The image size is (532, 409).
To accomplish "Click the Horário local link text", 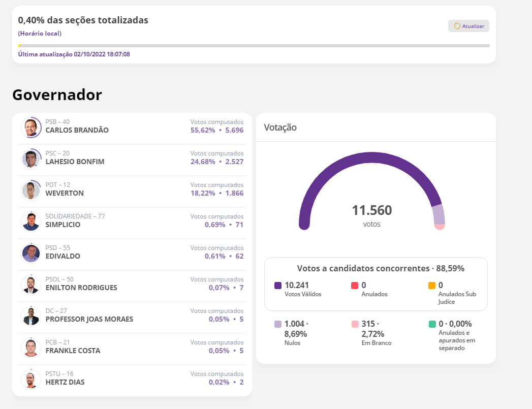I will point(40,34).
